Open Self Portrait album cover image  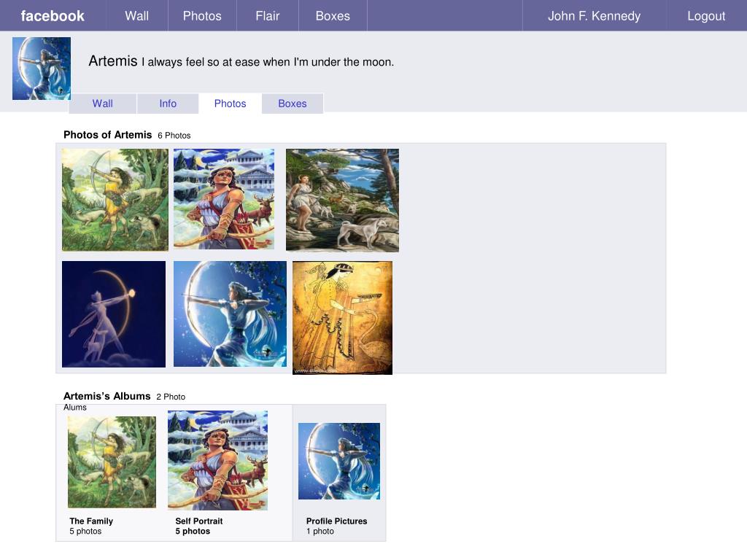click(x=217, y=461)
